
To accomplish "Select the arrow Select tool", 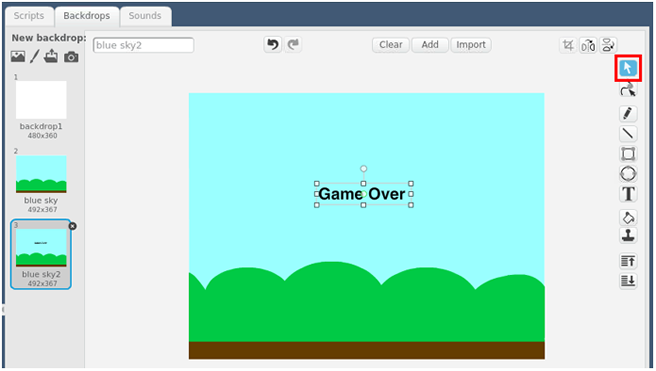I will 628,68.
